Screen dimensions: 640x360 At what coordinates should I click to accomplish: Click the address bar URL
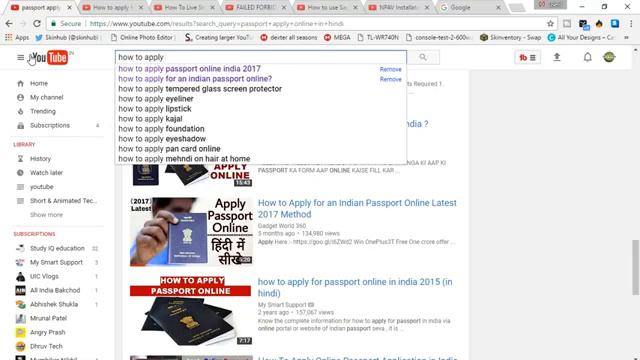coord(216,24)
